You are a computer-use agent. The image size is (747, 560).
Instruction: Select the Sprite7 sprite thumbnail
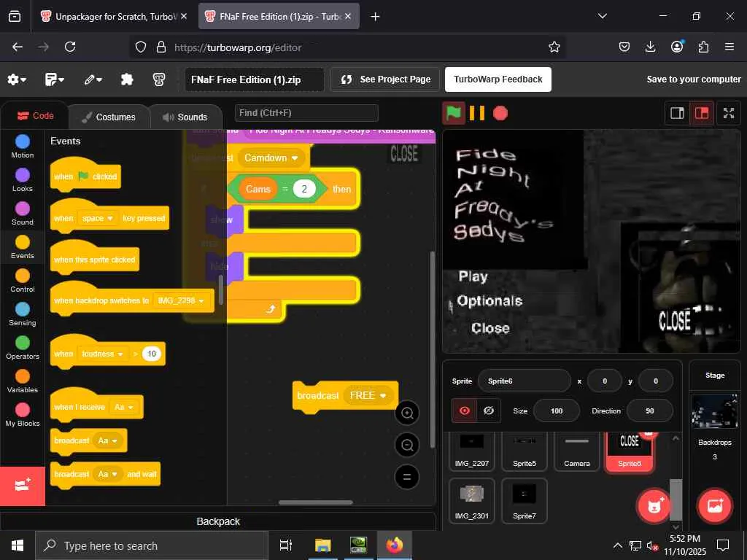524,501
